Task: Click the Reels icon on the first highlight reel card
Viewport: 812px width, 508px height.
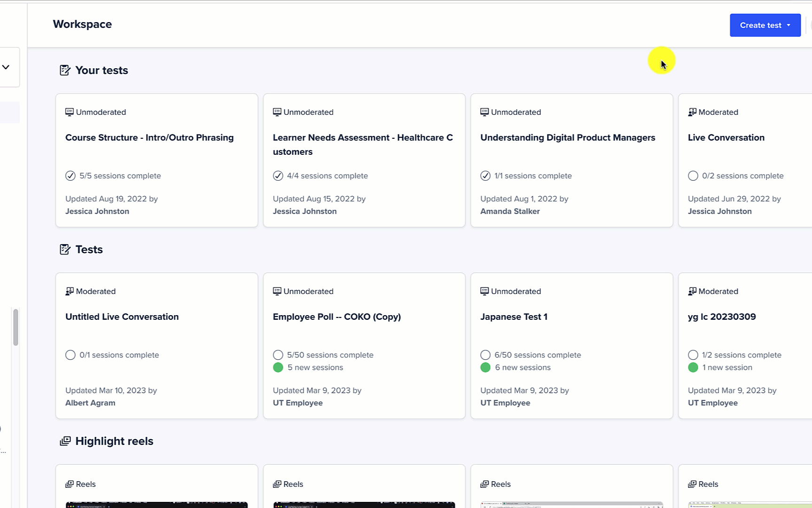Action: coord(69,484)
